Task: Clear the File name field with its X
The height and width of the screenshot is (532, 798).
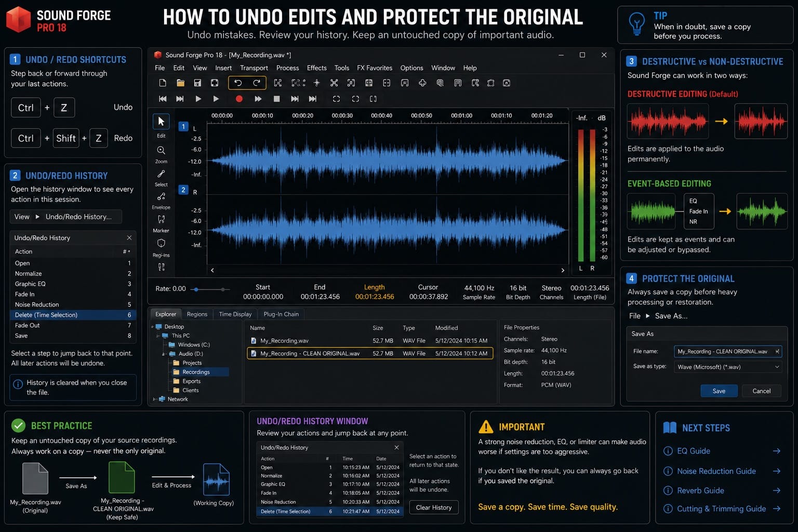Action: click(777, 352)
